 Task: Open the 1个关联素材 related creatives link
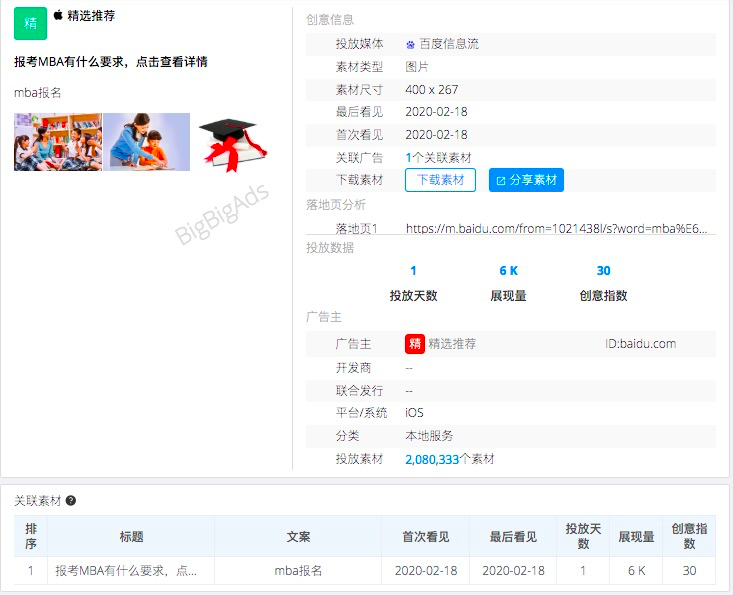[438, 158]
